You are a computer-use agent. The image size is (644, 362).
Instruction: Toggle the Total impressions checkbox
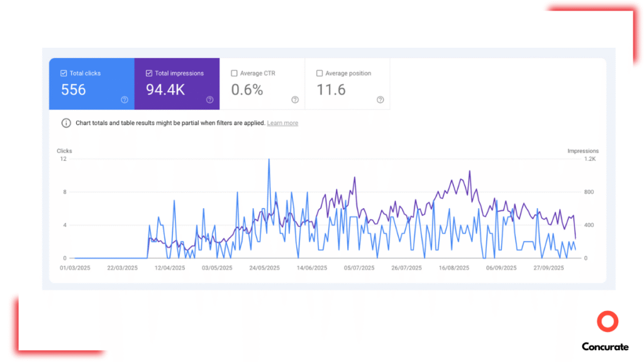[149, 74]
